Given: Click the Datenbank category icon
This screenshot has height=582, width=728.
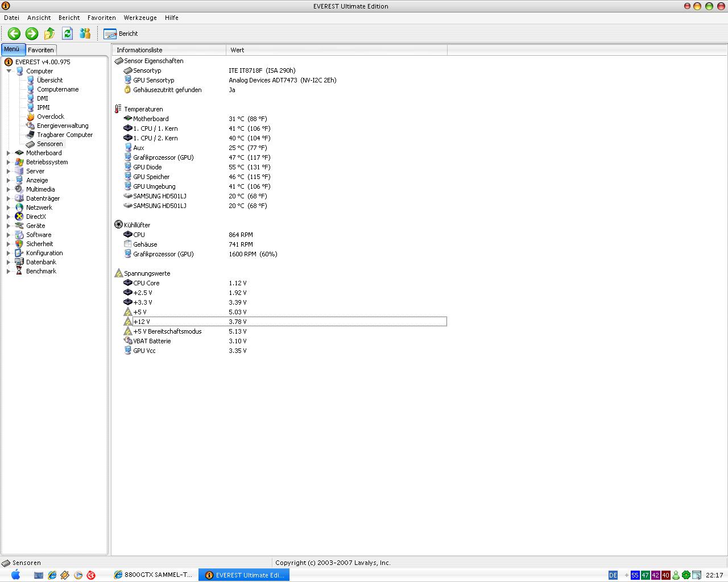Looking at the screenshot, I should point(19,262).
